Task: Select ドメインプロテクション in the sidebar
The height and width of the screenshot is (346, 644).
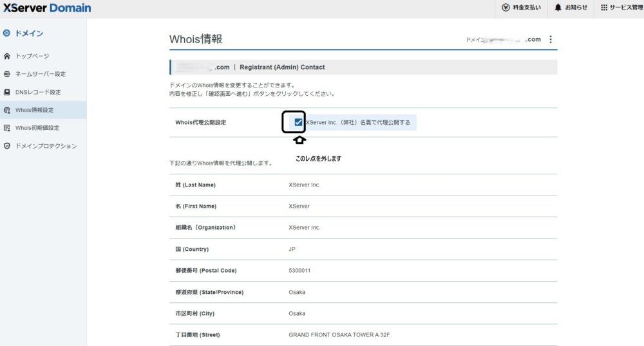Action: 46,146
